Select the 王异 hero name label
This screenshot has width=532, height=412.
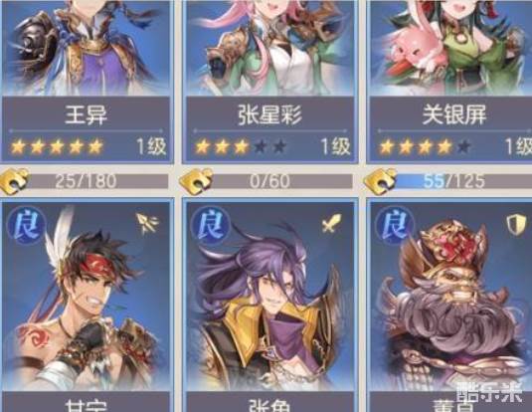coord(86,114)
